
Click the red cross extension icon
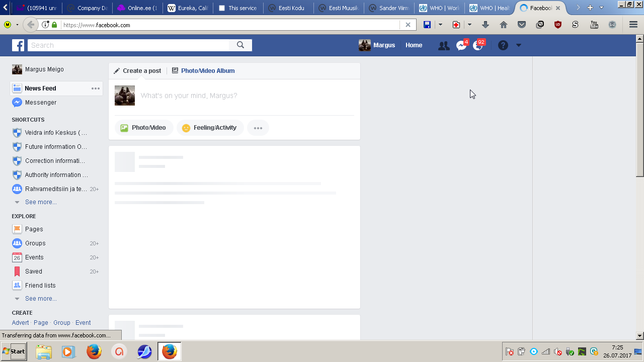456,25
